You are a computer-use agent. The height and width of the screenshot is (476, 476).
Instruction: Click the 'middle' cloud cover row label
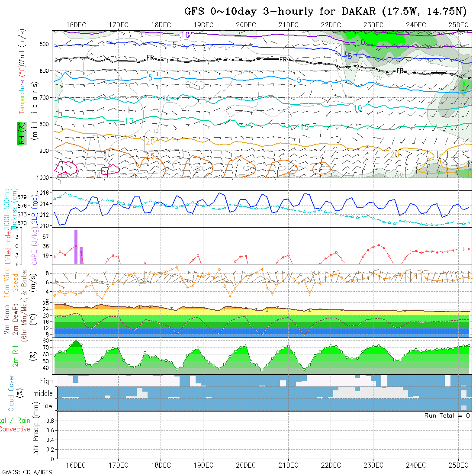(x=43, y=394)
